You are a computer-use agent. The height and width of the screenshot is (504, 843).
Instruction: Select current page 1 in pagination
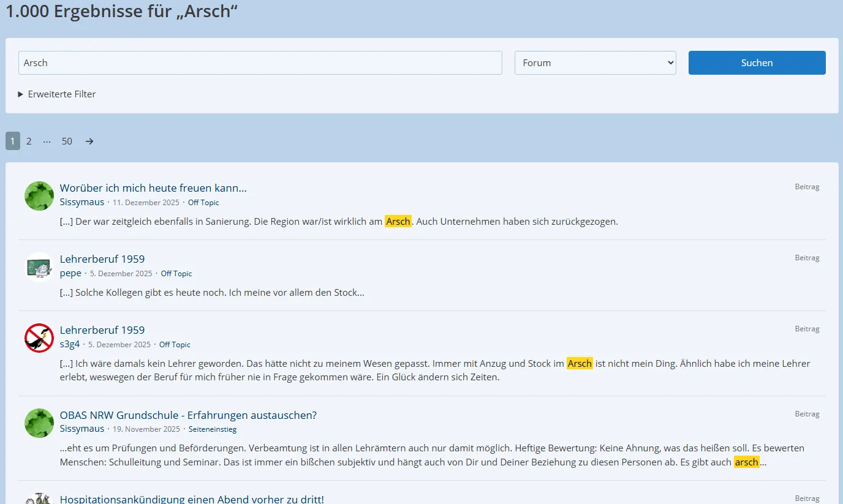12,141
